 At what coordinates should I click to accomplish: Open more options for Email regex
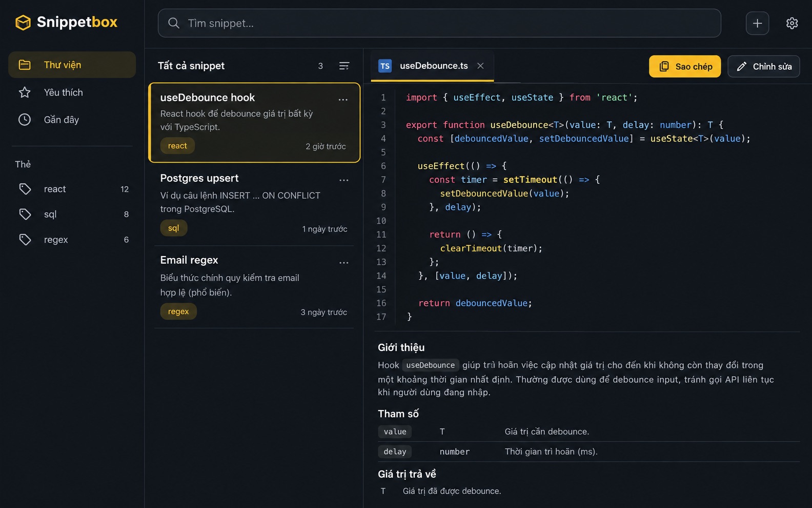[x=344, y=263]
